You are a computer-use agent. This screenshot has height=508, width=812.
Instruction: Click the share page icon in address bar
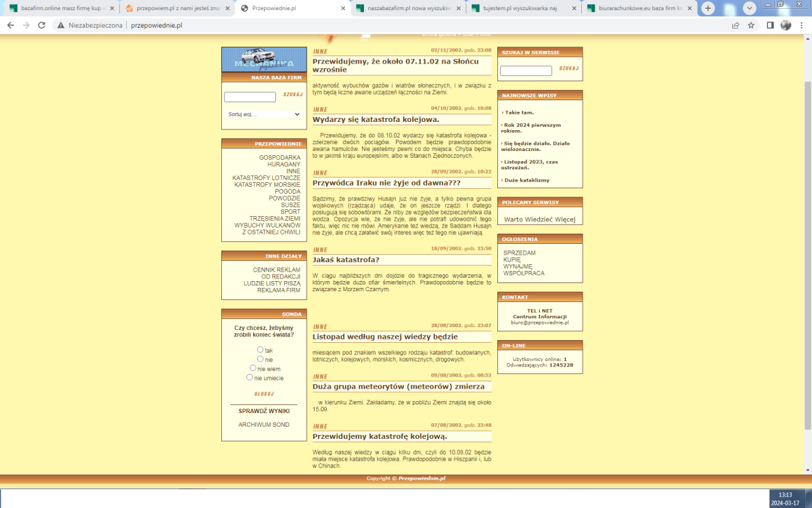(x=736, y=25)
